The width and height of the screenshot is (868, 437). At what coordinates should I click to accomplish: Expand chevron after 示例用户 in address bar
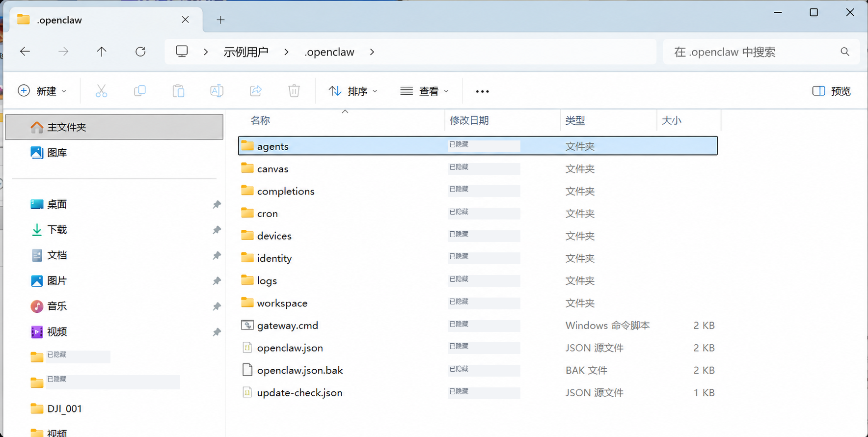pyautogui.click(x=286, y=52)
